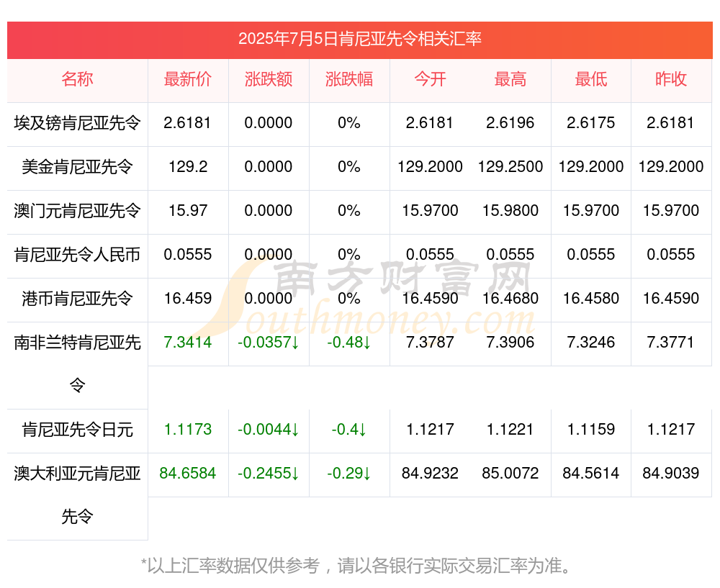The width and height of the screenshot is (720, 588).
Task: Click change amount -0.2455↓
Action: (269, 474)
